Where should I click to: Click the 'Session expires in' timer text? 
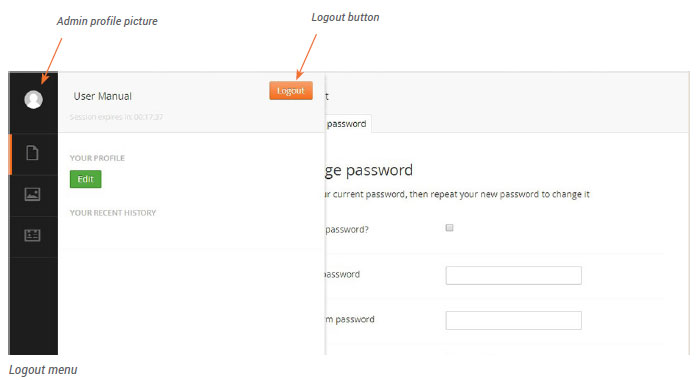(116, 117)
